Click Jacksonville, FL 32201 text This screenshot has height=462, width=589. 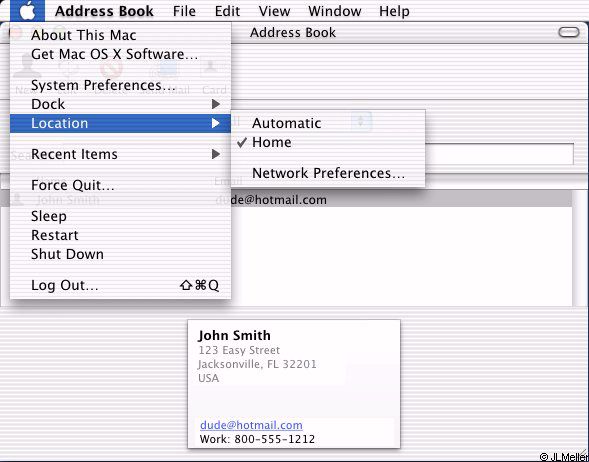257,364
